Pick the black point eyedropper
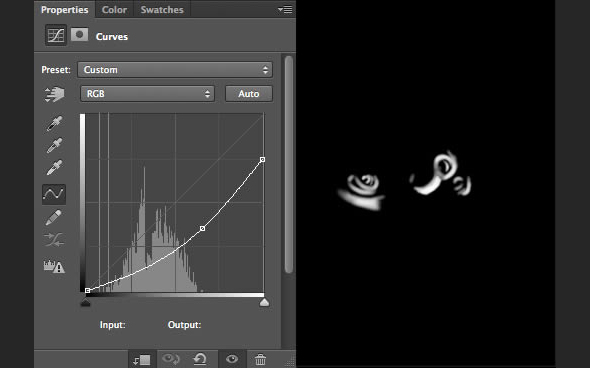590x368 pixels. (x=54, y=124)
